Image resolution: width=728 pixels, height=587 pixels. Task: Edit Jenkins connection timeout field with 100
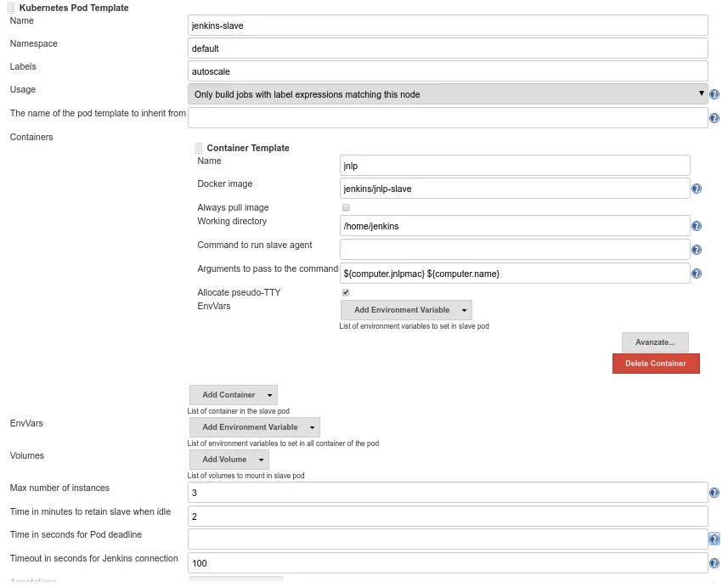448,563
